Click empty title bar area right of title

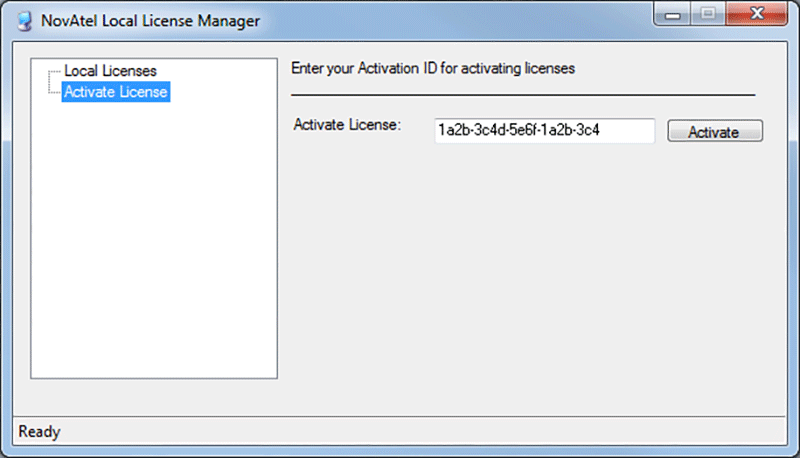click(454, 21)
